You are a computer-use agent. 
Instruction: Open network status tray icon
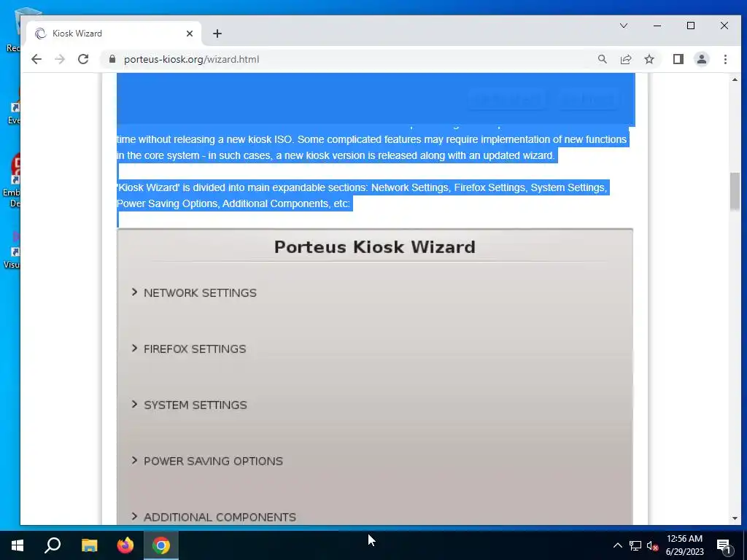pyautogui.click(x=635, y=545)
